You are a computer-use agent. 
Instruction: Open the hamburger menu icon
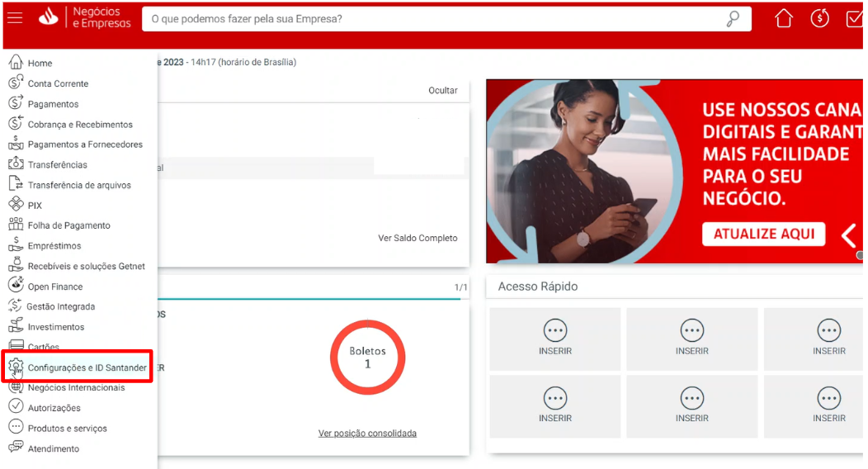tap(15, 17)
